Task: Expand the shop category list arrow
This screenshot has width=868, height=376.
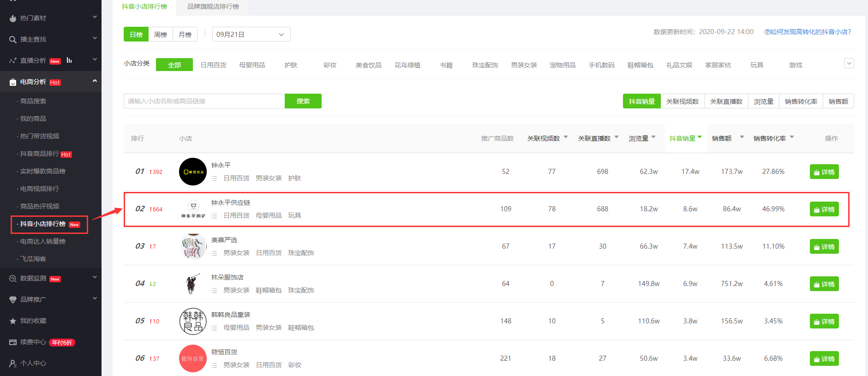Action: (849, 63)
